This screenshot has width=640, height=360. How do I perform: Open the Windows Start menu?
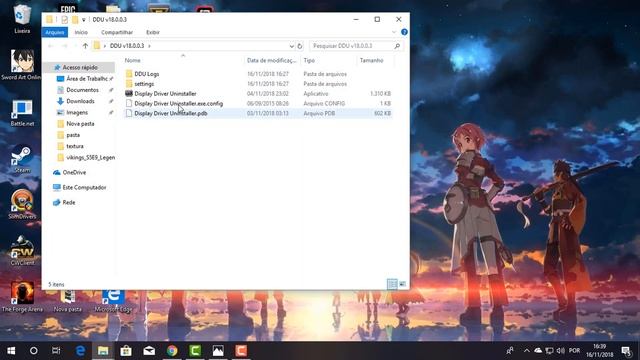11,351
